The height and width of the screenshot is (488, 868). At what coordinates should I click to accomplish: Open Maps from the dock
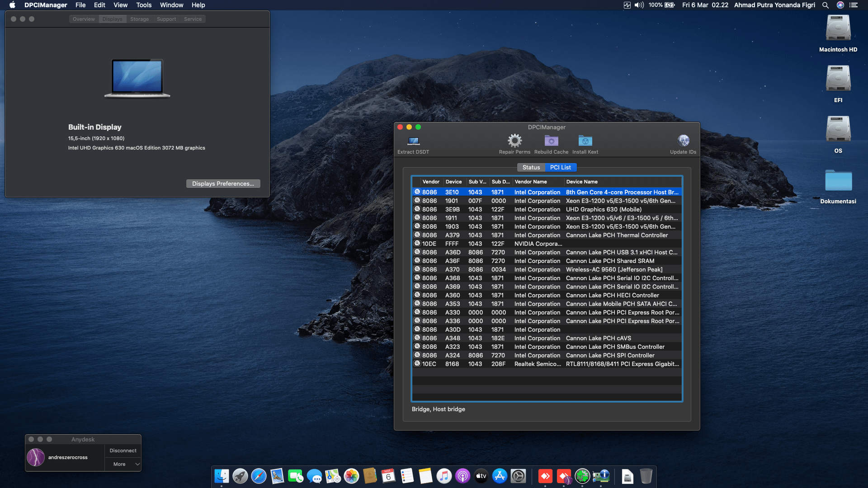pyautogui.click(x=333, y=476)
